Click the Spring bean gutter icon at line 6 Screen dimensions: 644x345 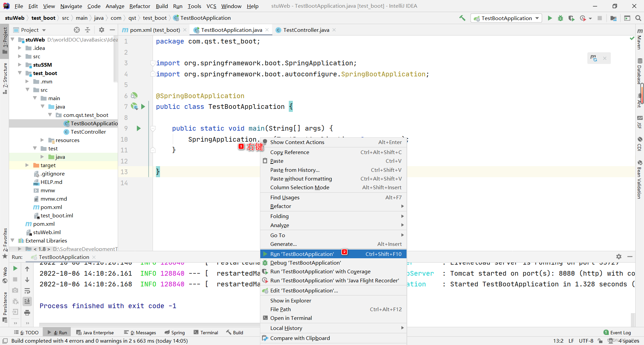tap(134, 95)
